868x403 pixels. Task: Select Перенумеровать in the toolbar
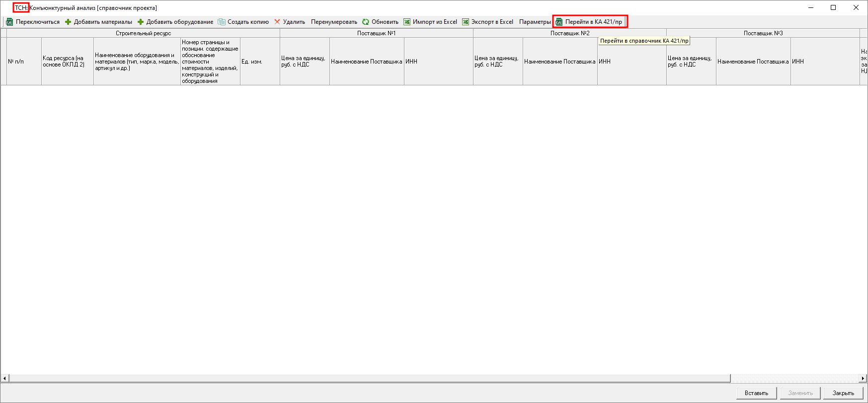pyautogui.click(x=334, y=22)
